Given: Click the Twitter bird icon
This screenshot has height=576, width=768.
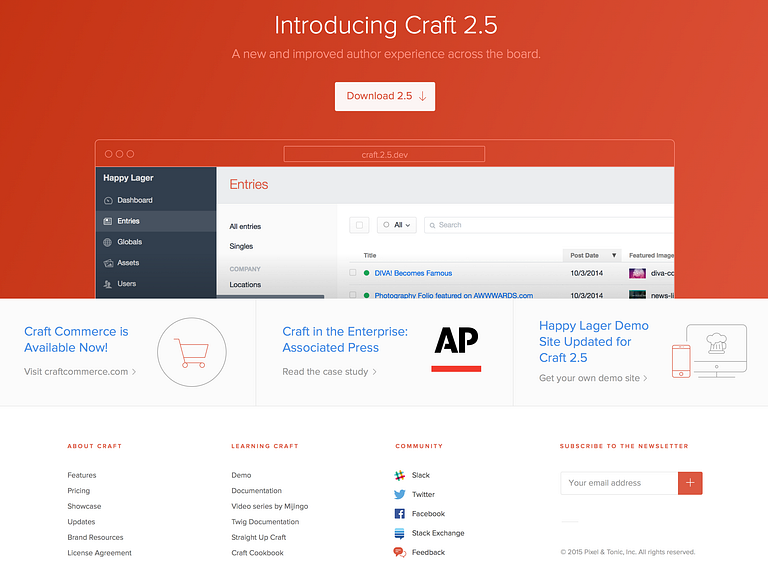Looking at the screenshot, I should tap(400, 495).
